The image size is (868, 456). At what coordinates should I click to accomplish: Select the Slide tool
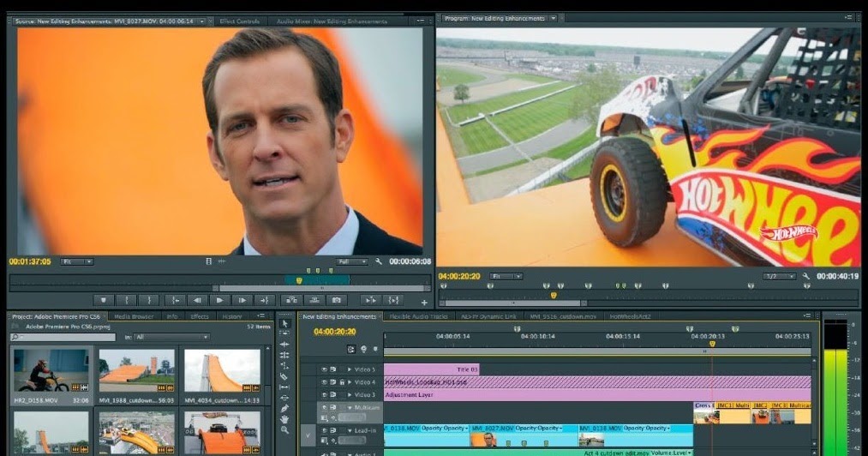pyautogui.click(x=284, y=398)
